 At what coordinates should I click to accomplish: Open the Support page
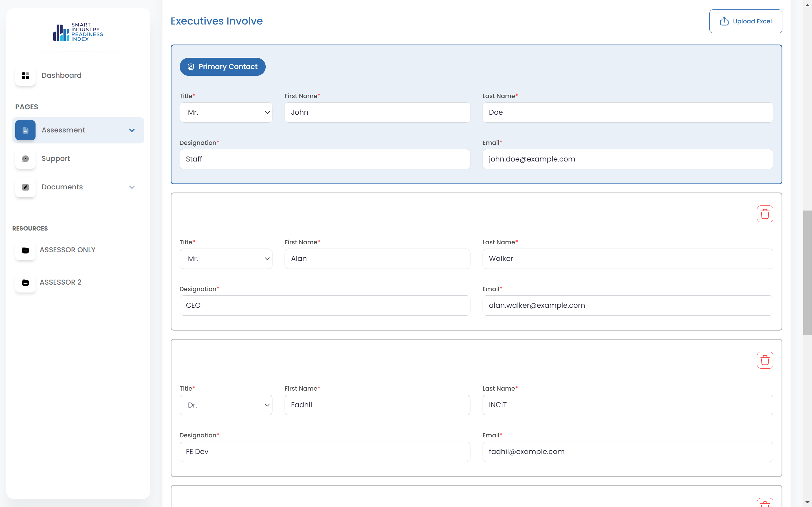click(x=56, y=159)
